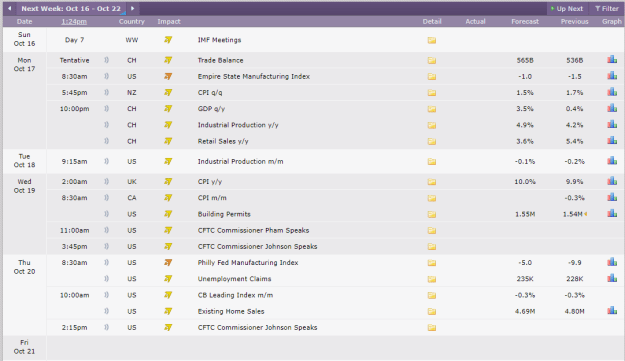Select CFTC Commissioner Johnson Speaks at 2:15pm
The height and width of the screenshot is (361, 625).
[257, 328]
